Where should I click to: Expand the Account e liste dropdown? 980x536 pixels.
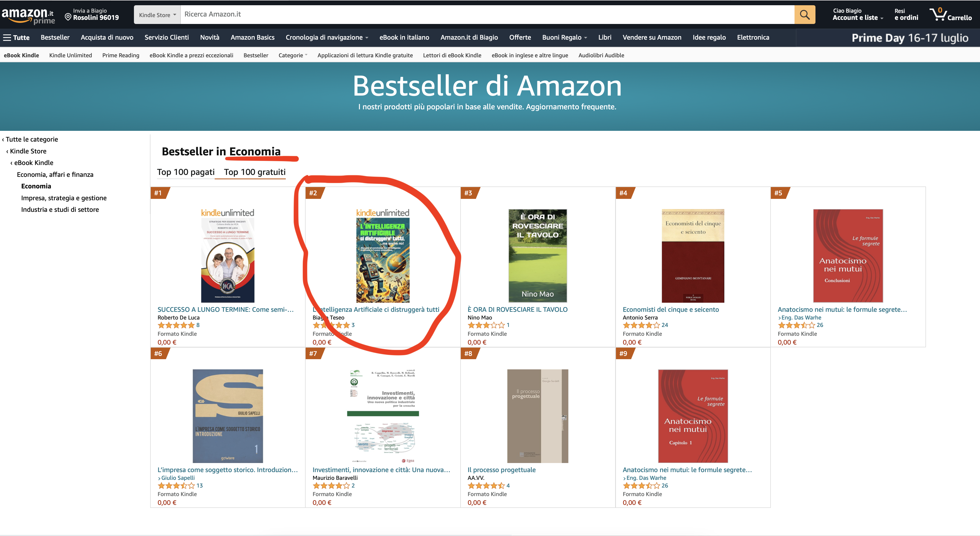858,17
